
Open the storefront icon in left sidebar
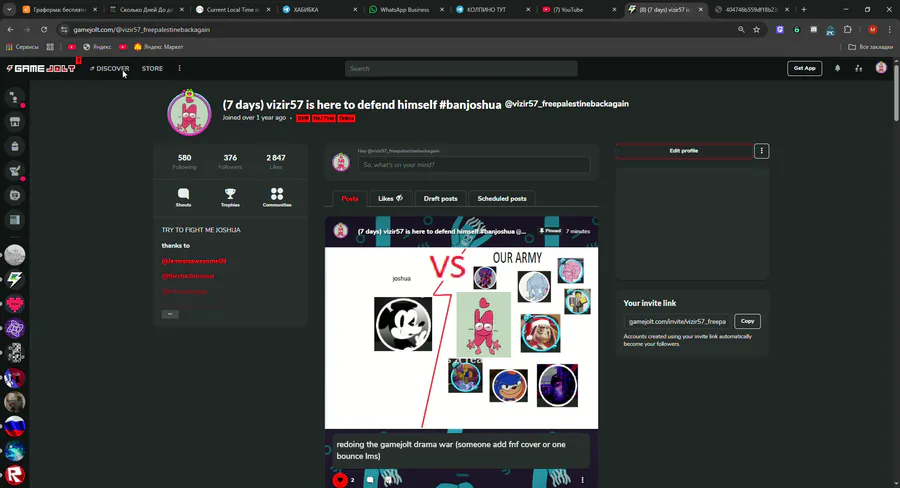pyautogui.click(x=15, y=122)
